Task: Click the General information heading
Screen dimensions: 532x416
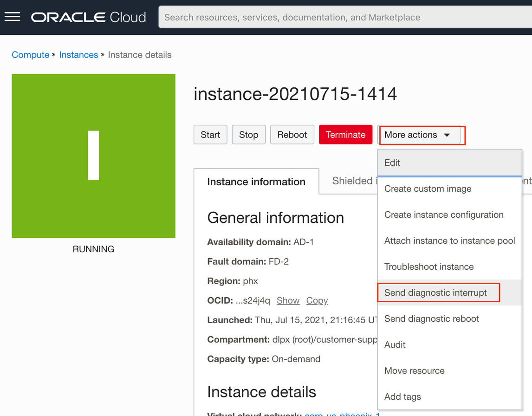Action: (275, 218)
